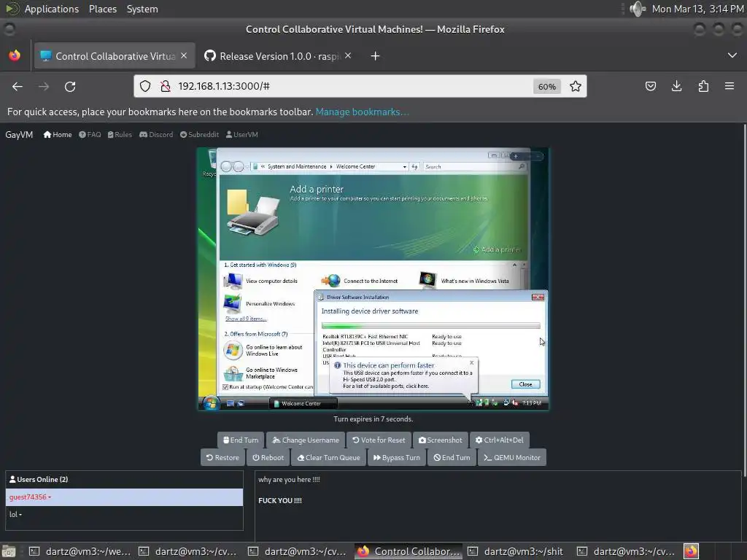Viewport: 747px width, 560px height.
Task: Click the driver install progress bar
Action: 430,326
